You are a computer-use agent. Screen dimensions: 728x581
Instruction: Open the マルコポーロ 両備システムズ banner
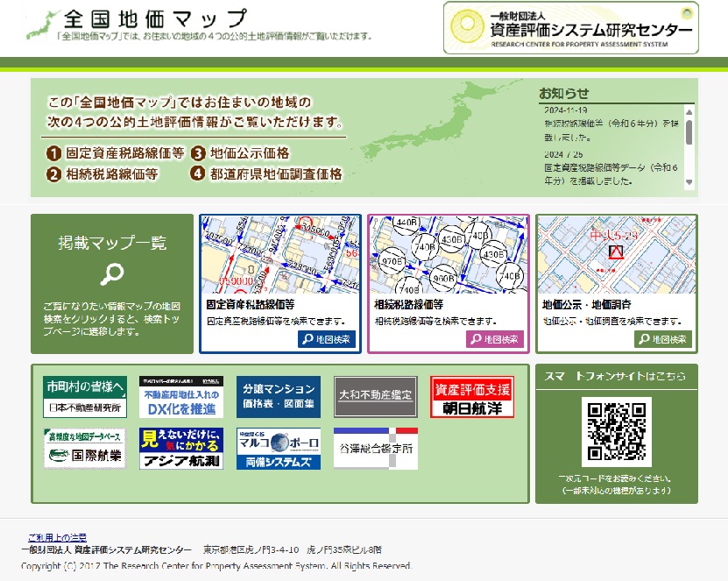278,449
